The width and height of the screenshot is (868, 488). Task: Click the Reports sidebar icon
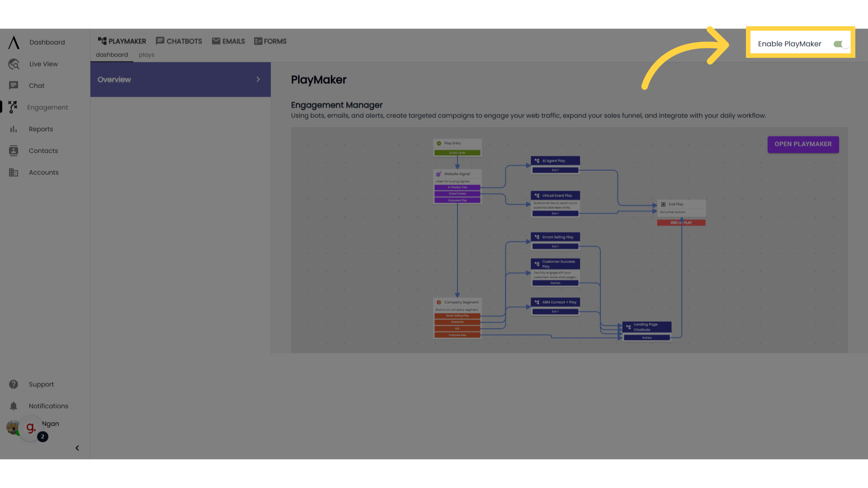[14, 129]
